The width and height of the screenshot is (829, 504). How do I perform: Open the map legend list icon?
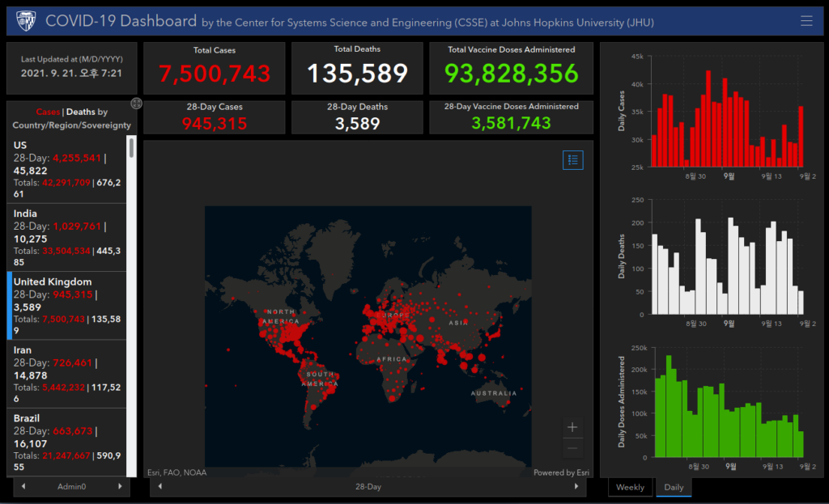coord(573,160)
